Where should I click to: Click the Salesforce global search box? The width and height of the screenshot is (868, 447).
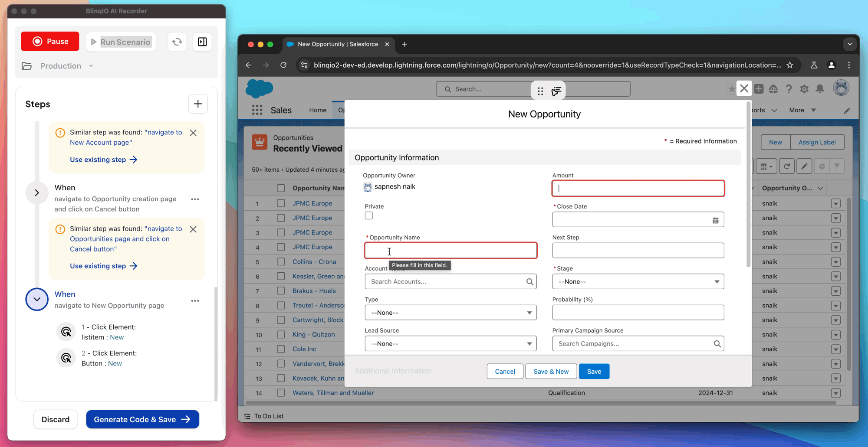click(533, 89)
